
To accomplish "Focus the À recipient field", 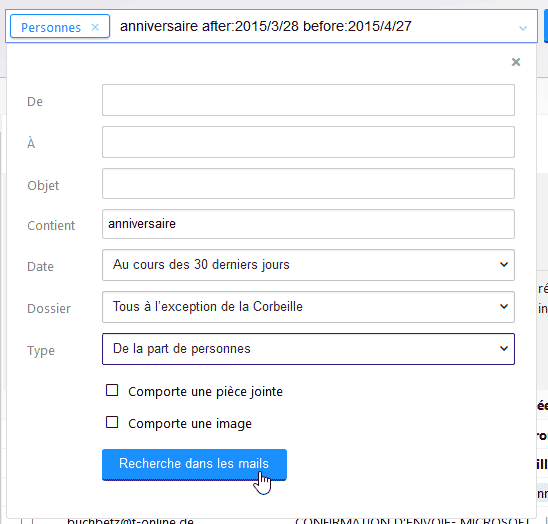I will [x=308, y=142].
